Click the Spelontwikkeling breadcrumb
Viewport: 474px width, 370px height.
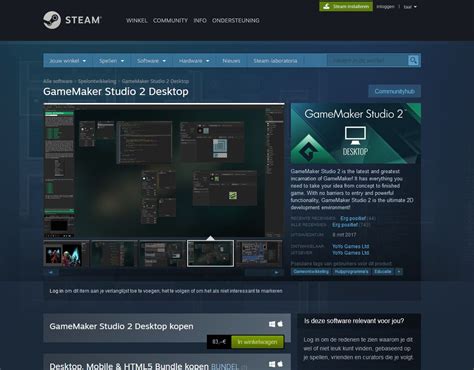[x=97, y=81]
